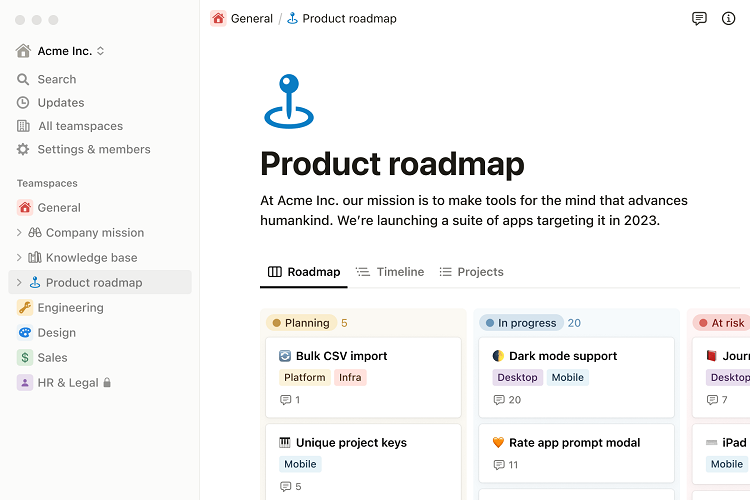The height and width of the screenshot is (500, 750).
Task: Click comment icon on Bulk CSV import card
Action: coord(286,400)
